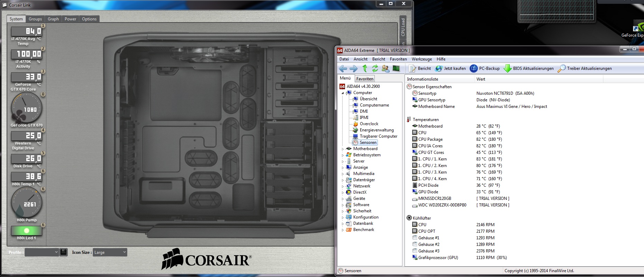
Task: Switch to the Options tab
Action: point(89,19)
